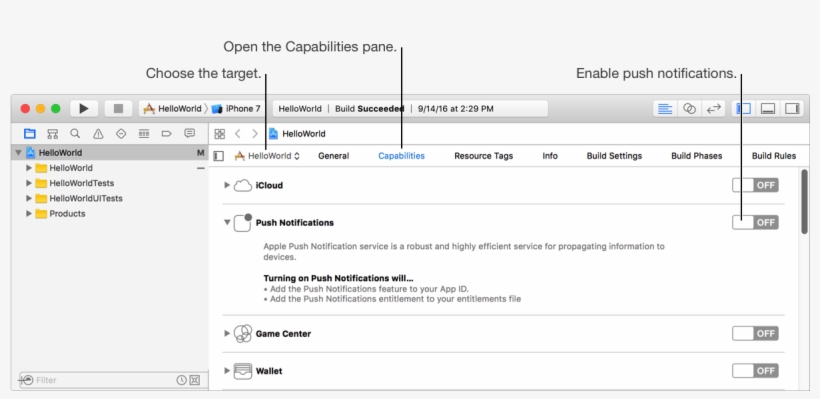
Task: Open the Report navigator speech bubble icon
Action: (x=190, y=134)
